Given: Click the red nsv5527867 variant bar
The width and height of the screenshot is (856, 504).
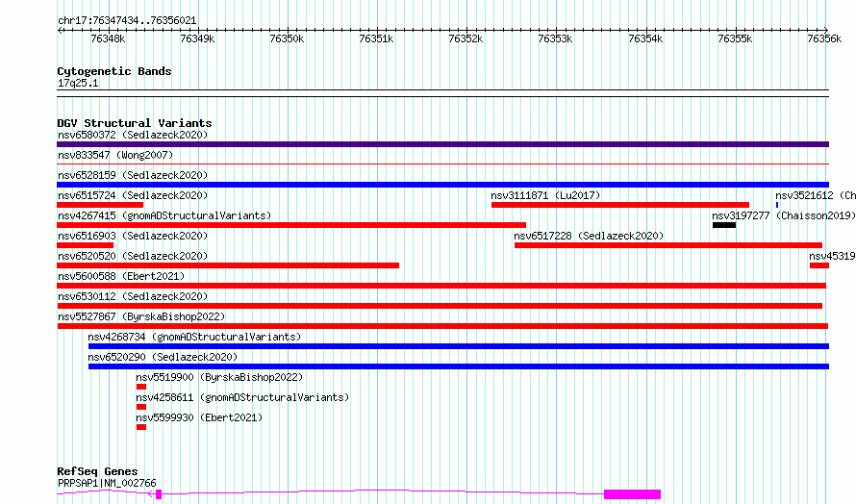Looking at the screenshot, I should click(x=442, y=326).
